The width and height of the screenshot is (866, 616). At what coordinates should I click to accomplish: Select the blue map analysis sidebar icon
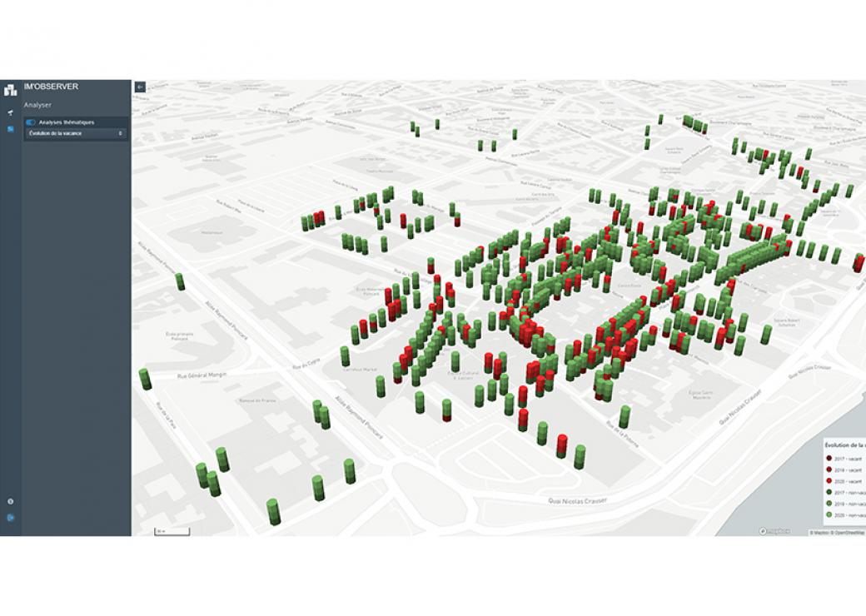pos(10,129)
